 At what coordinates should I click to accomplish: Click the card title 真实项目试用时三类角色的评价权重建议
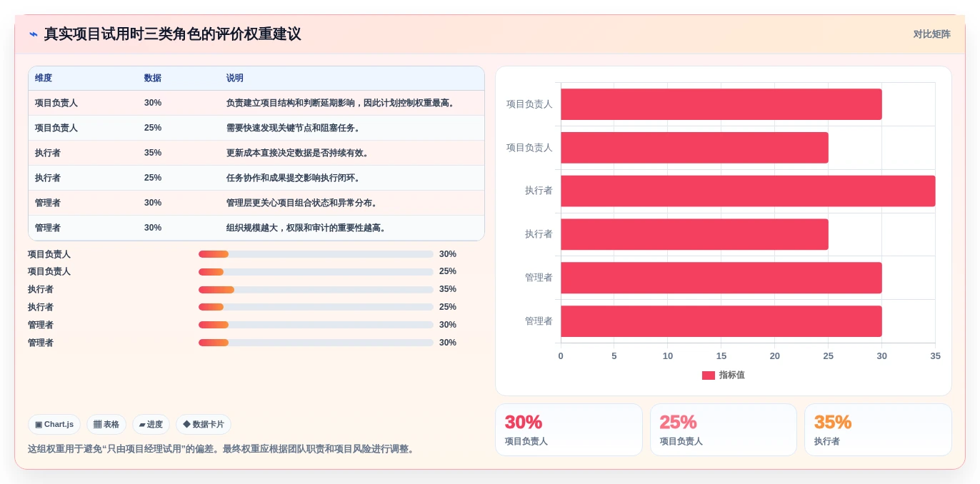[x=172, y=34]
